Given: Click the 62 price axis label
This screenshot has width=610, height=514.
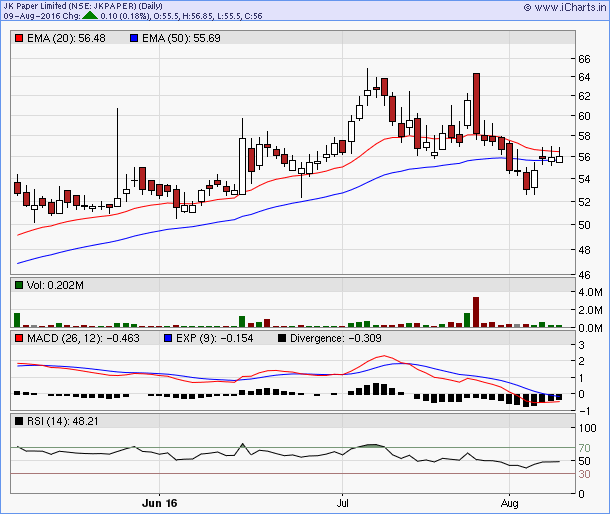Looking at the screenshot, I should (x=584, y=96).
